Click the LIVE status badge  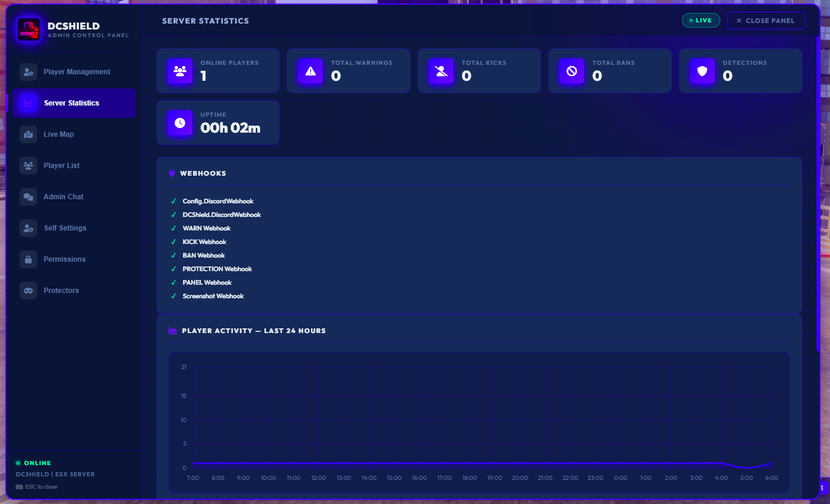click(x=701, y=21)
